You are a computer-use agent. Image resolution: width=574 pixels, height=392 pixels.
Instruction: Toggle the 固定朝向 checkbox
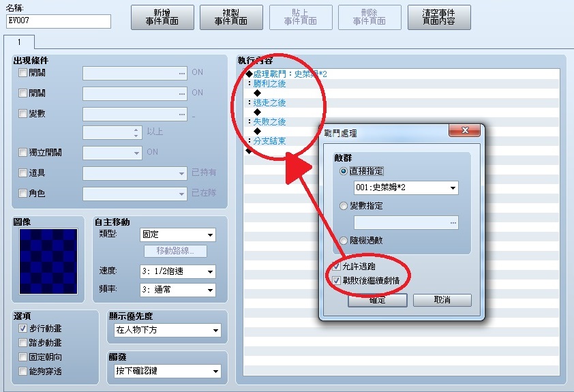(22, 357)
